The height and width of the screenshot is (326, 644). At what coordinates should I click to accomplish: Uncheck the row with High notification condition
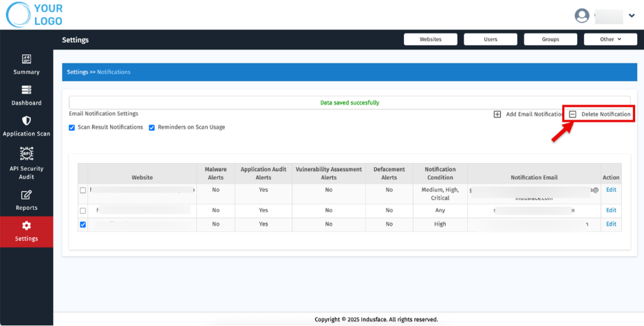[x=83, y=225]
